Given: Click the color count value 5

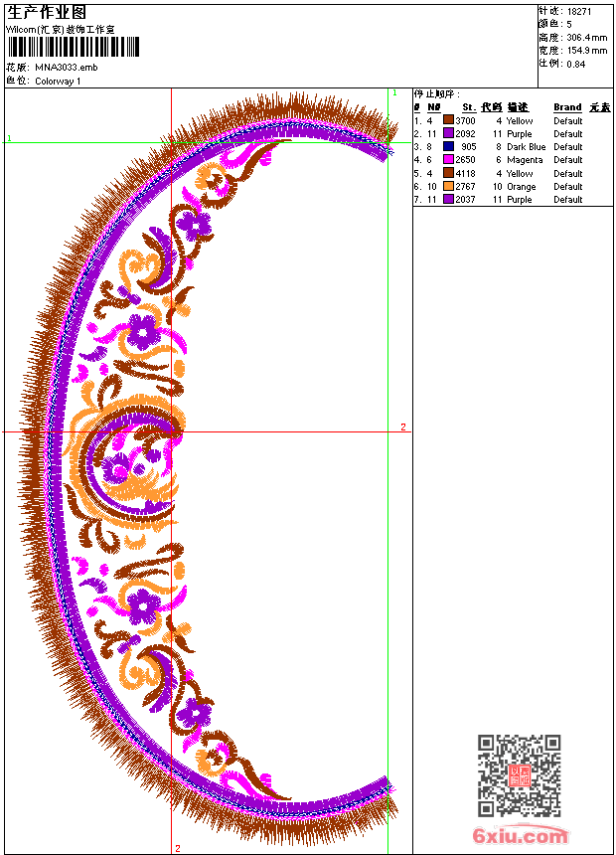Looking at the screenshot, I should (x=569, y=25).
